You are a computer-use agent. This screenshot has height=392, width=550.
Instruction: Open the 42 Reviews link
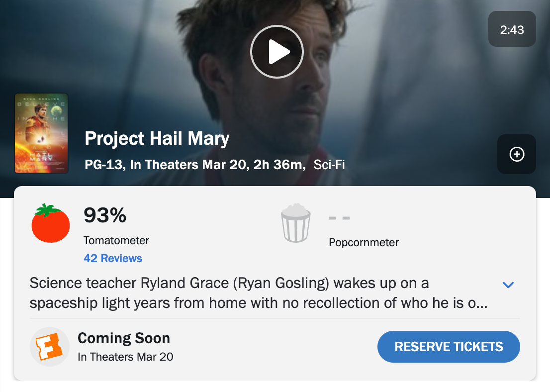tap(113, 258)
